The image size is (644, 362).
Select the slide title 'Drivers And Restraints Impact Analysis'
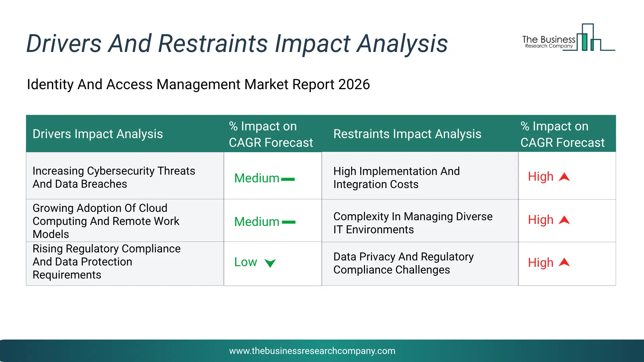[237, 44]
